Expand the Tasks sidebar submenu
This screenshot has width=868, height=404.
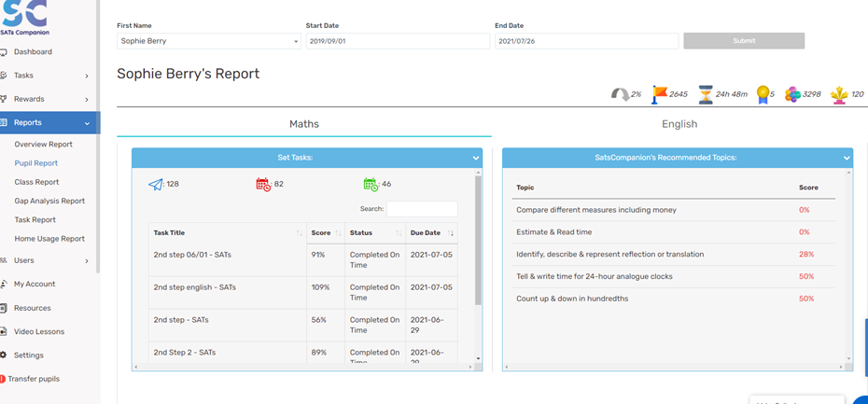(x=87, y=76)
